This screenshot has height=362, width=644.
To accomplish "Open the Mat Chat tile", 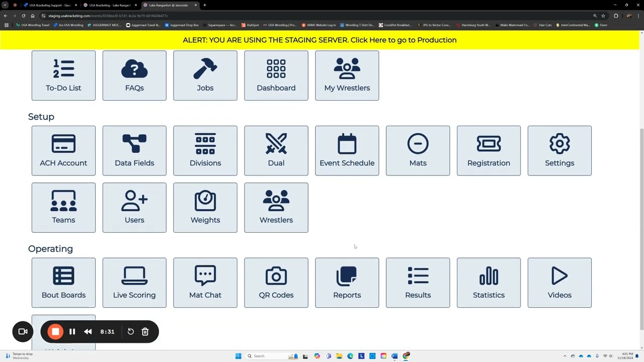I will (205, 283).
